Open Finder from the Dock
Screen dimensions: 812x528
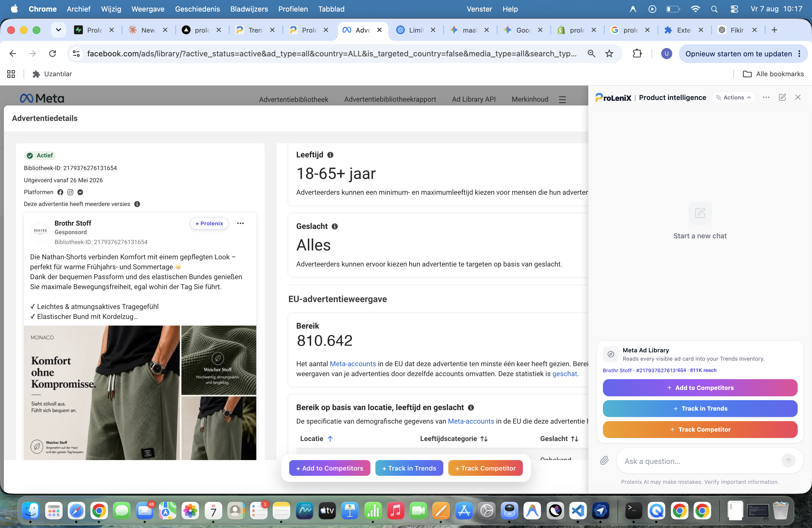[x=30, y=511]
